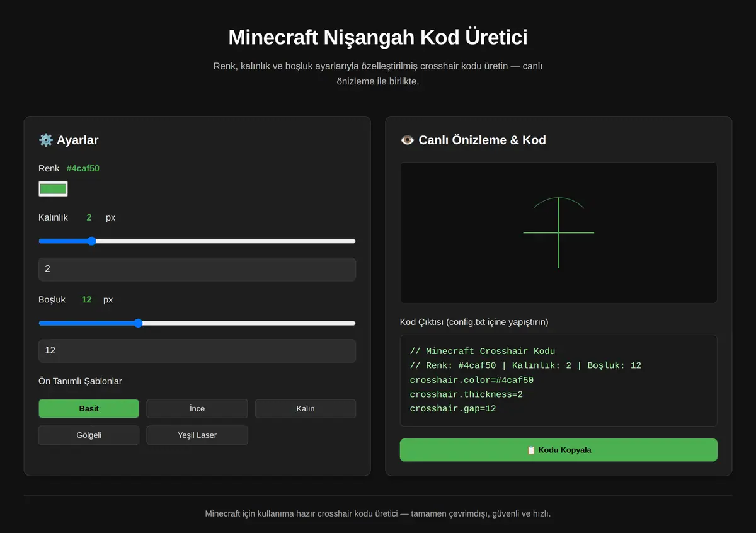The height and width of the screenshot is (533, 756).
Task: Click the Kodu Kopyala button
Action: coord(558,450)
